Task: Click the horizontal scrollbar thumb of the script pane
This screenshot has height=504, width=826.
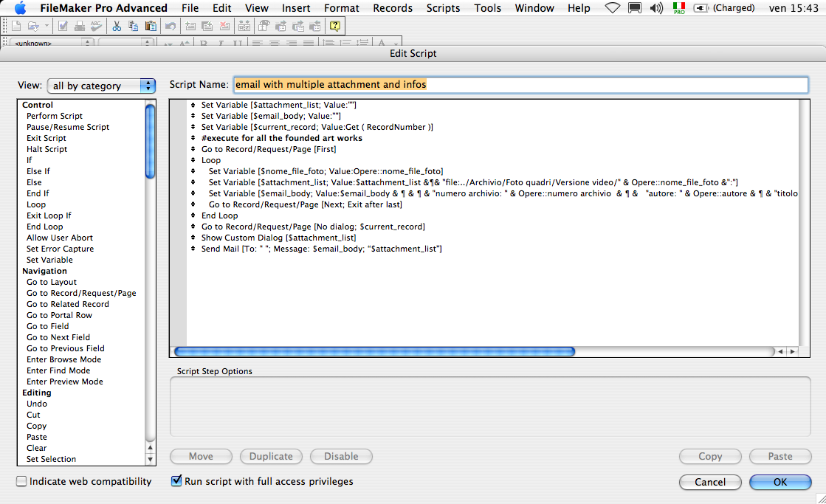Action: click(x=374, y=351)
